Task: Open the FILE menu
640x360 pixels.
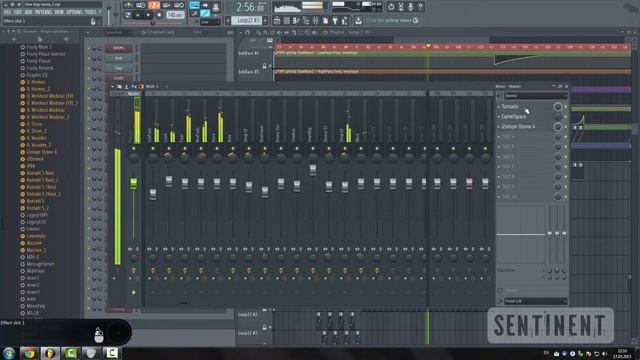Action: click(x=7, y=12)
